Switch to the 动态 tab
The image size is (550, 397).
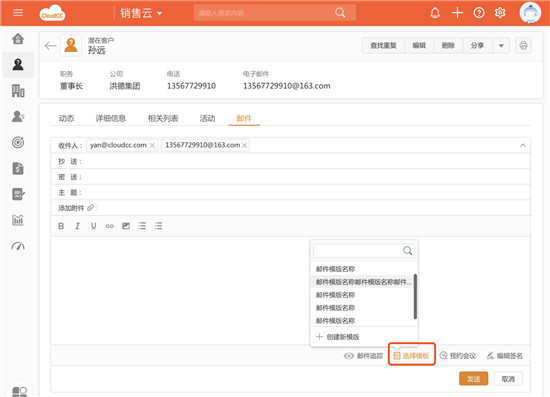[x=66, y=118]
